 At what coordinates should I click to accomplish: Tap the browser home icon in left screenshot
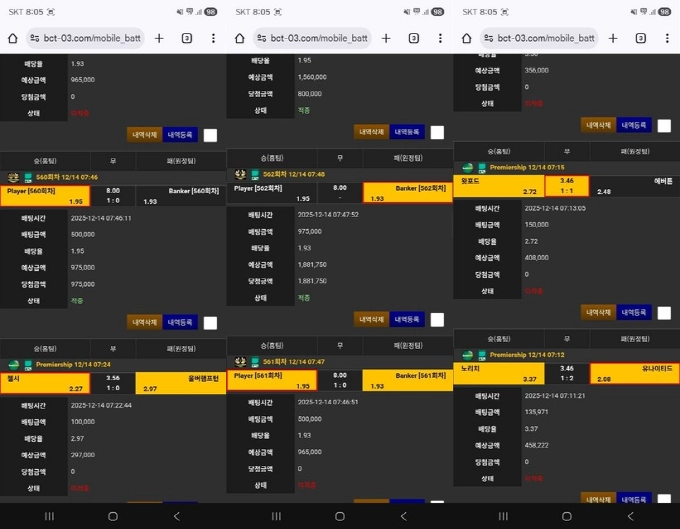click(13, 38)
